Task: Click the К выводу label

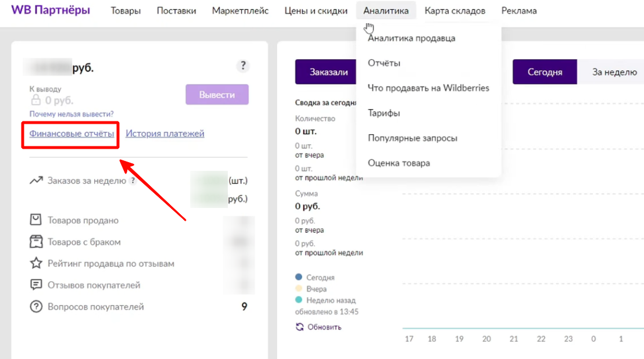Action: [45, 89]
